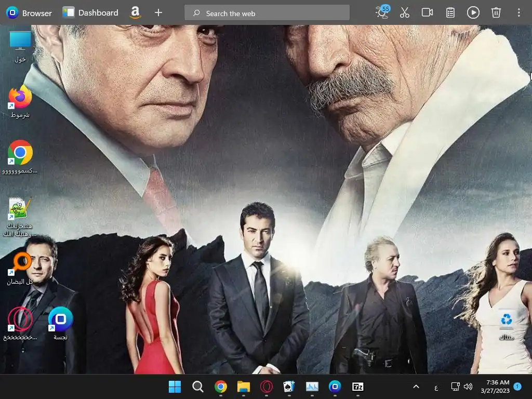Open Opera GX from the taskbar
This screenshot has width=532, height=399.
(267, 387)
